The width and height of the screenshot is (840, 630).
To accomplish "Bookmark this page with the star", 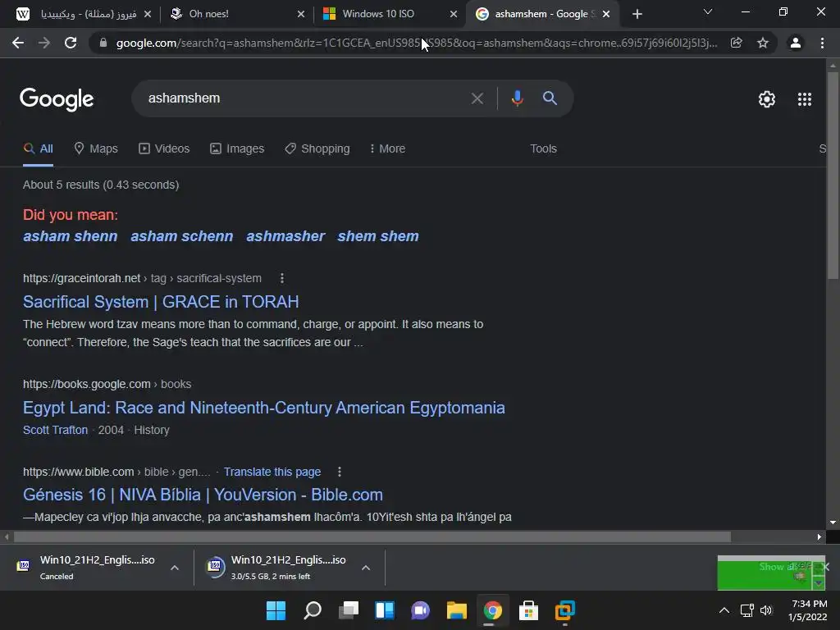I will 763,43.
